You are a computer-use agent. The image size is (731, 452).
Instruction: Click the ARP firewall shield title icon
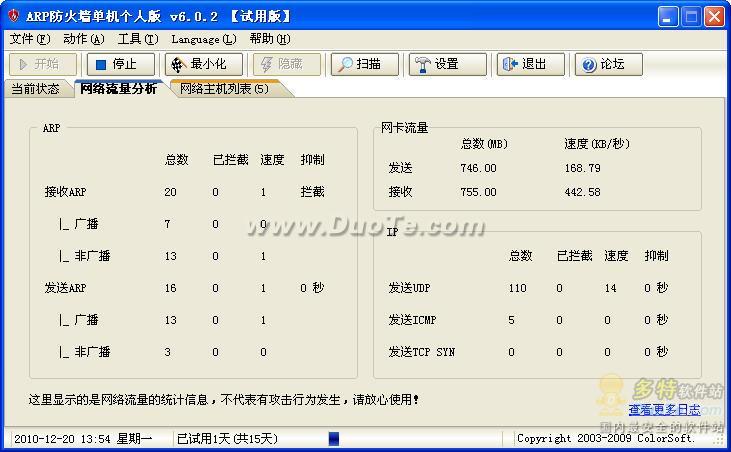[14, 16]
